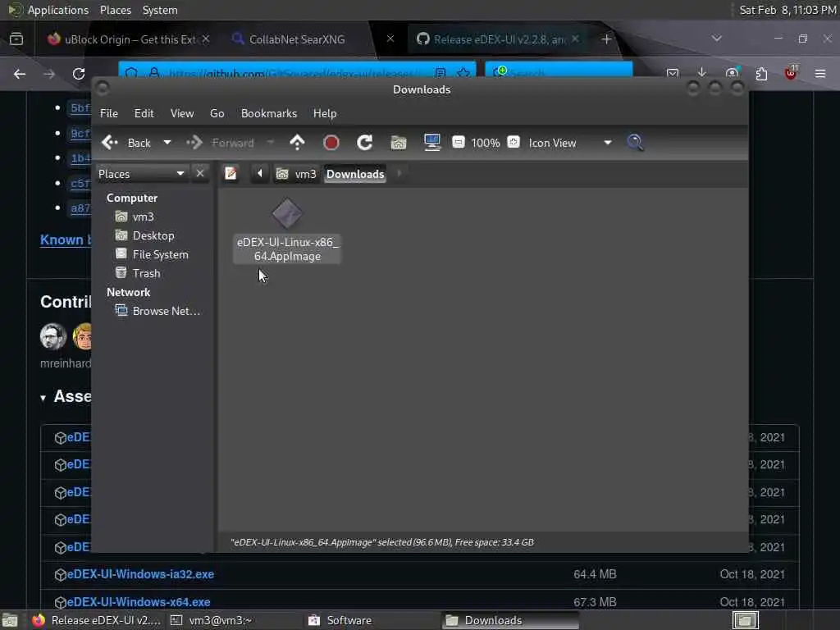Open the Help menu
Viewport: 840px width, 630px height.
325,113
